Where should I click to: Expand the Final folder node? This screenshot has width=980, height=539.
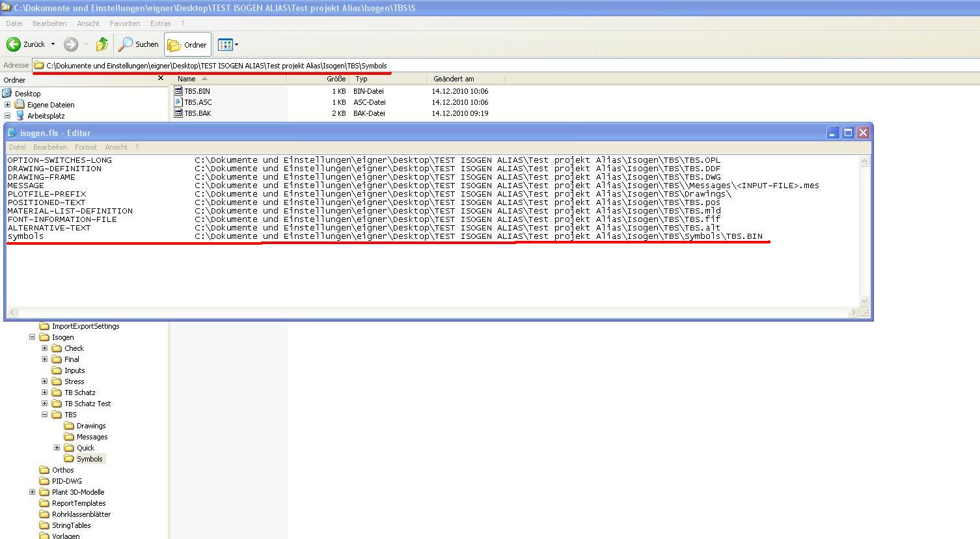[45, 359]
